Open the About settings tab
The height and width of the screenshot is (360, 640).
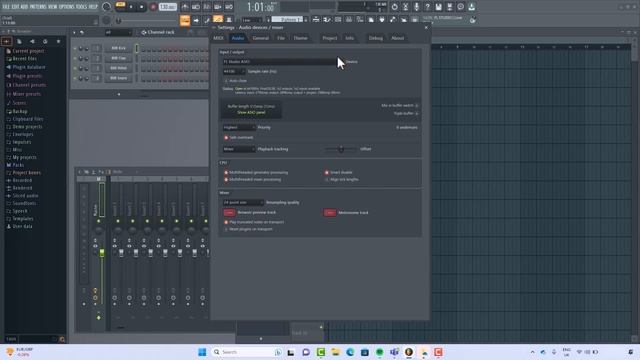click(x=398, y=38)
